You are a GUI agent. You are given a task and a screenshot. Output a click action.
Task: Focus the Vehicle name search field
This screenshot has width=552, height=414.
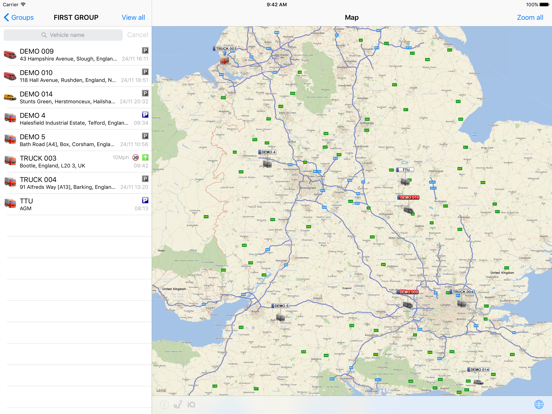click(63, 35)
